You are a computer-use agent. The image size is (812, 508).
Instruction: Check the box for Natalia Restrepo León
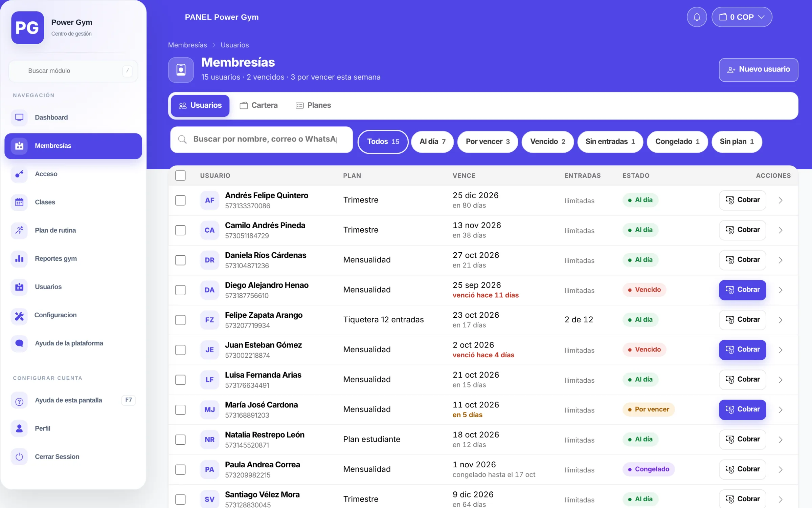tap(180, 440)
